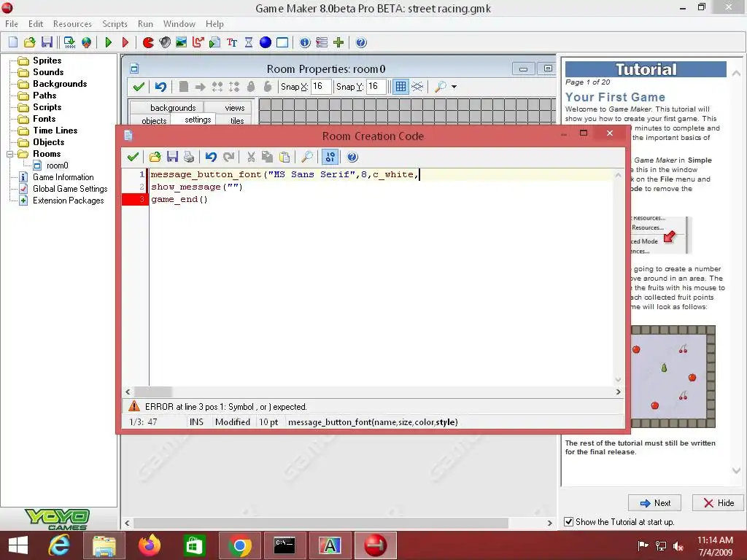Hide the Tutorial panel
The height and width of the screenshot is (560, 747).
tap(719, 503)
